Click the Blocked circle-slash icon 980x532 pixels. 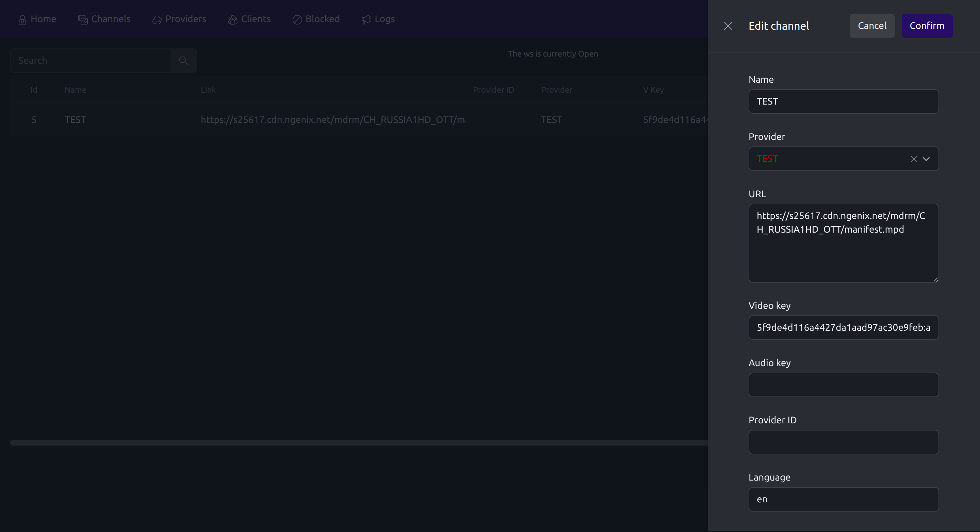tap(297, 19)
